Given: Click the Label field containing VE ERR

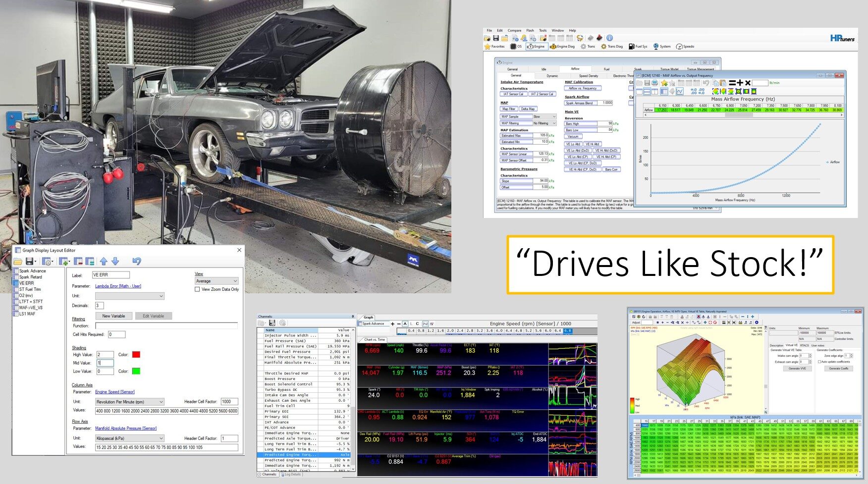Looking at the screenshot, I should (111, 275).
